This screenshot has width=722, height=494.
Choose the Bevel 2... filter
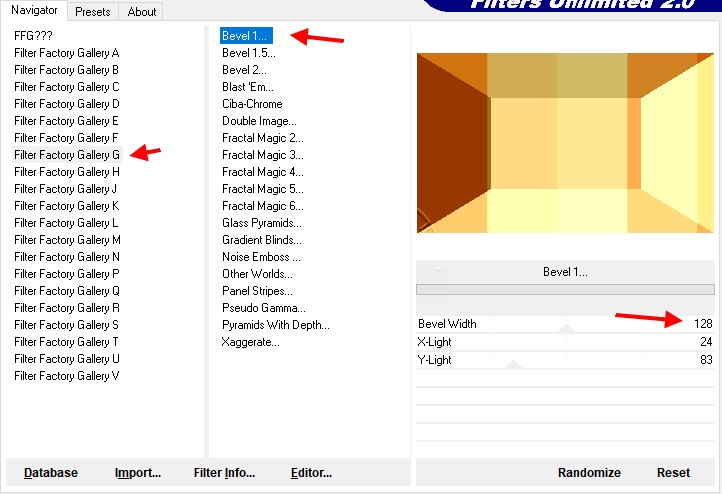(x=244, y=70)
